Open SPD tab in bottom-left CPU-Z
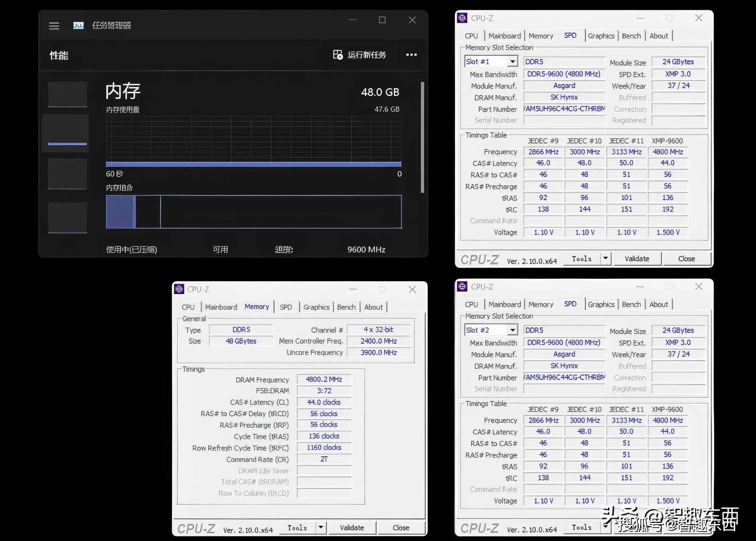Screen dimensions: 756x541 [286, 307]
